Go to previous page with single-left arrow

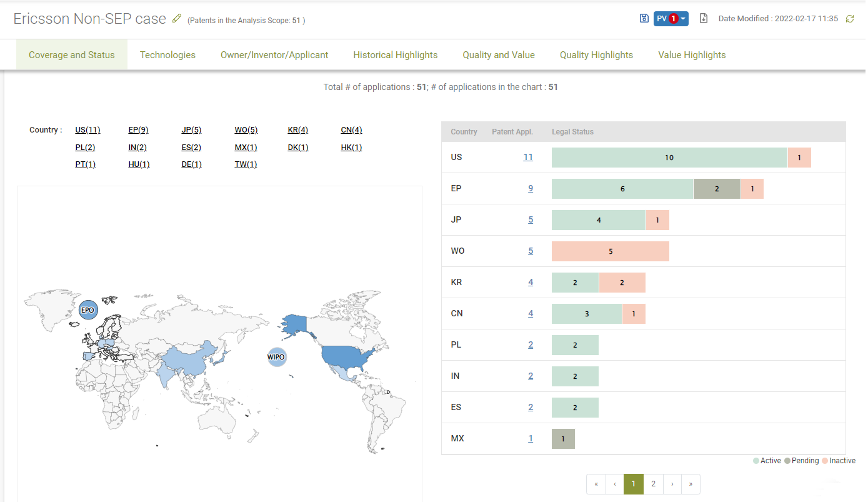pos(615,484)
